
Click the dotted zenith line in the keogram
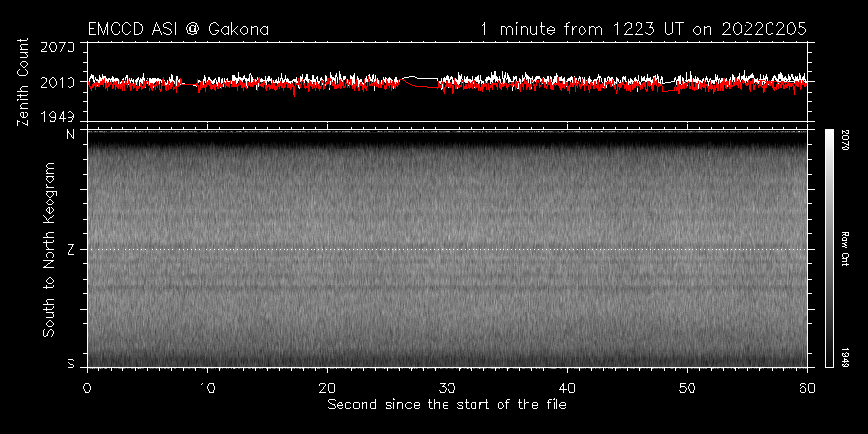tap(447, 249)
